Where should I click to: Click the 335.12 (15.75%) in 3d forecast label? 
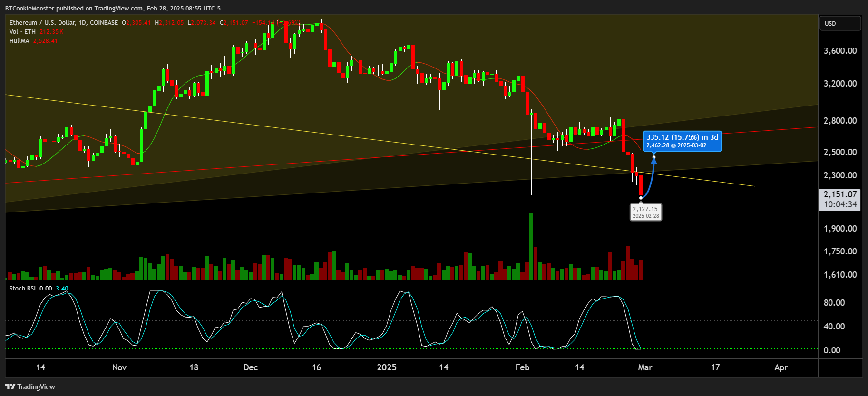[682, 141]
